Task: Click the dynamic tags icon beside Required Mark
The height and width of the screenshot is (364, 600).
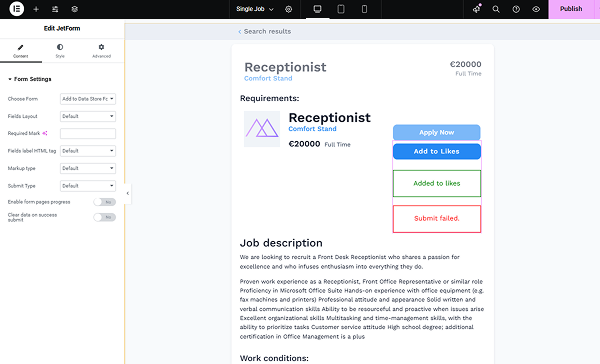Action: 45,133
